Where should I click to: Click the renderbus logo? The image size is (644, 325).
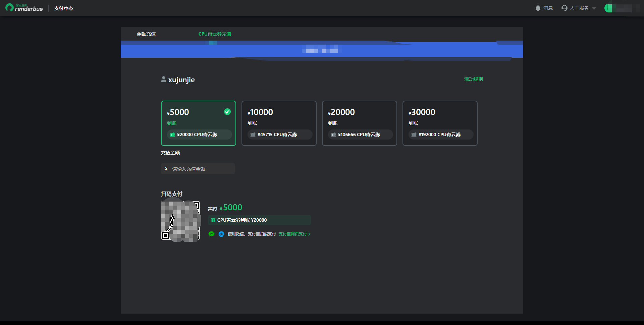tap(24, 8)
